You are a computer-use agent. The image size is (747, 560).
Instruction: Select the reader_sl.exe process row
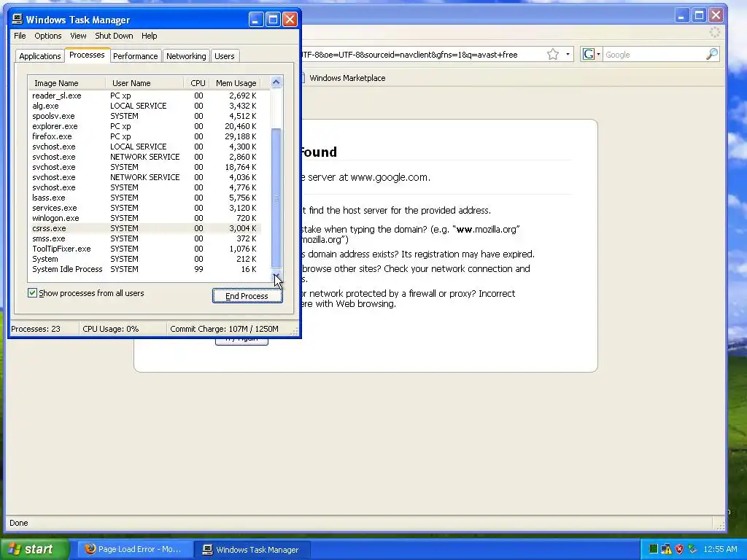pos(144,96)
